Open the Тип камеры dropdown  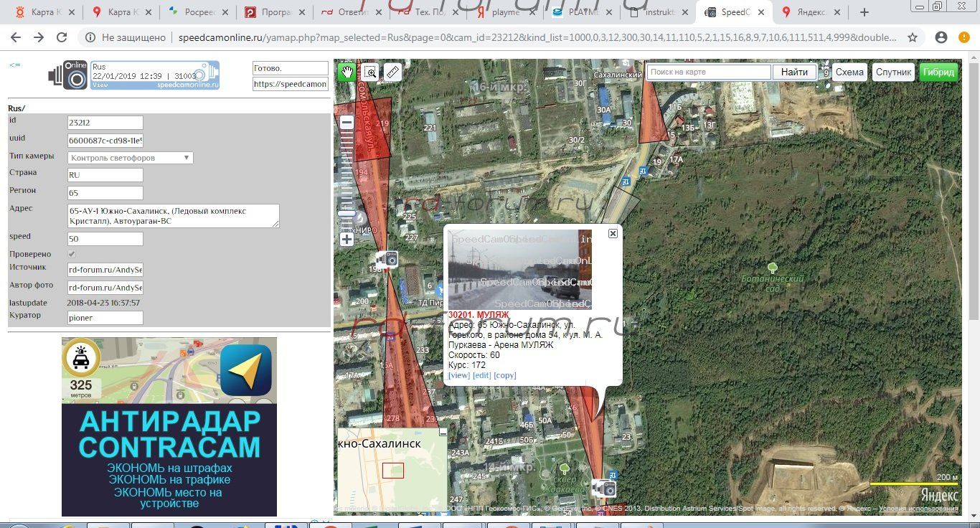(130, 157)
